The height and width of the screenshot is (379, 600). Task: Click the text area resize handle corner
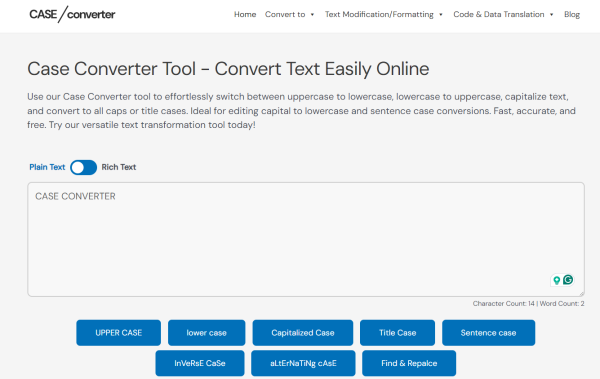point(582,294)
